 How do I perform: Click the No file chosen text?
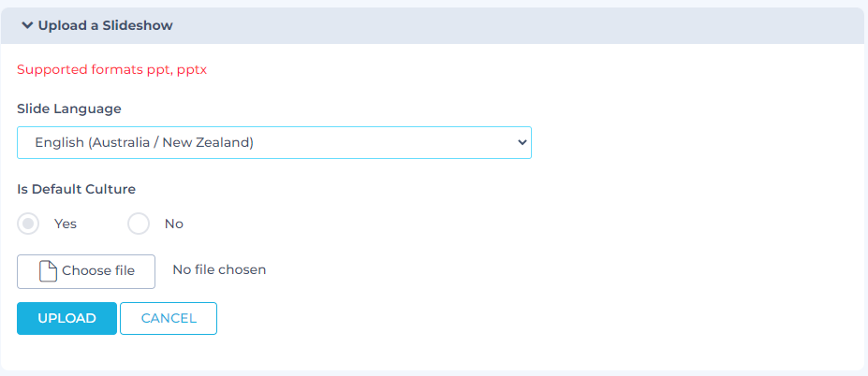219,270
